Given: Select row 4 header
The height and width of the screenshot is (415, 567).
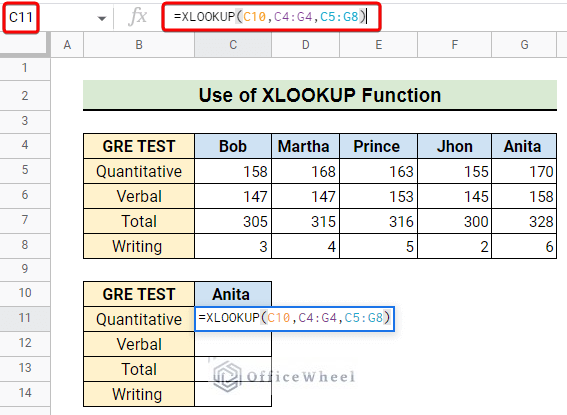Looking at the screenshot, I should tap(25, 145).
